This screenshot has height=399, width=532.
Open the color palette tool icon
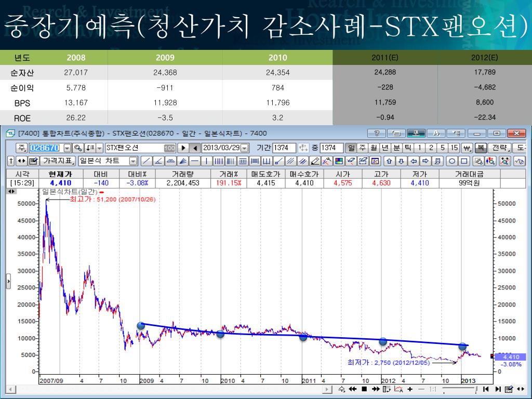(x=339, y=161)
